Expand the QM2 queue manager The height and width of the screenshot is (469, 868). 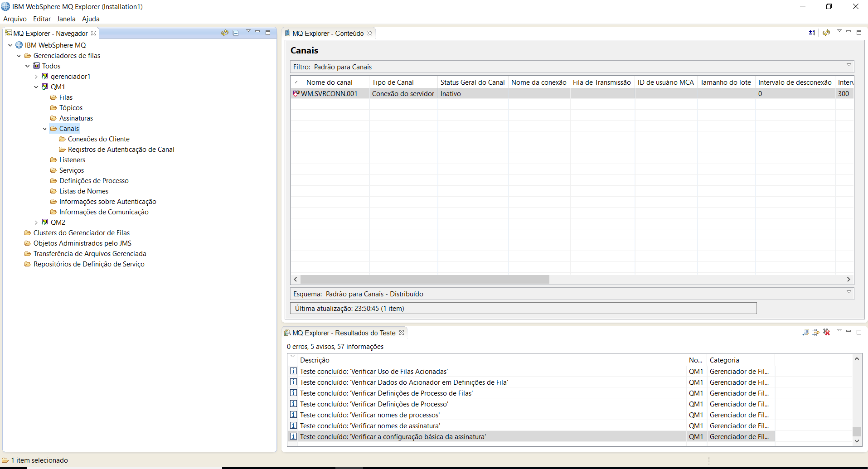[x=36, y=222]
